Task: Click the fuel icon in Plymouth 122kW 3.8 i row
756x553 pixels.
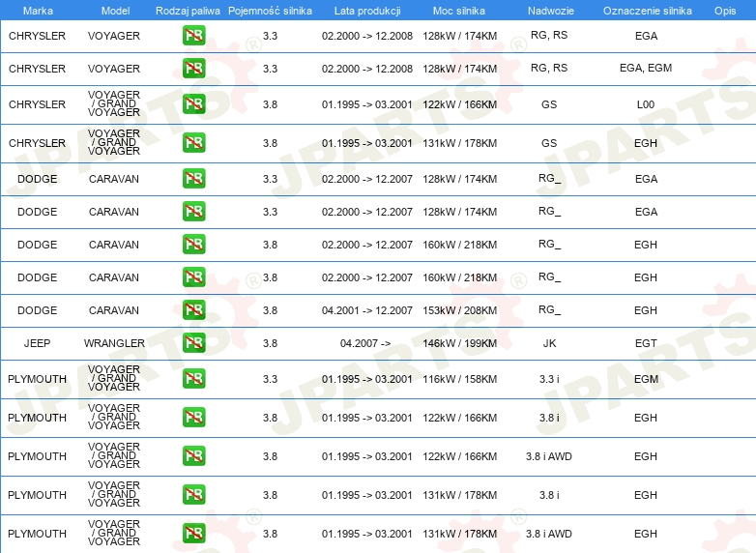Action: (x=193, y=417)
